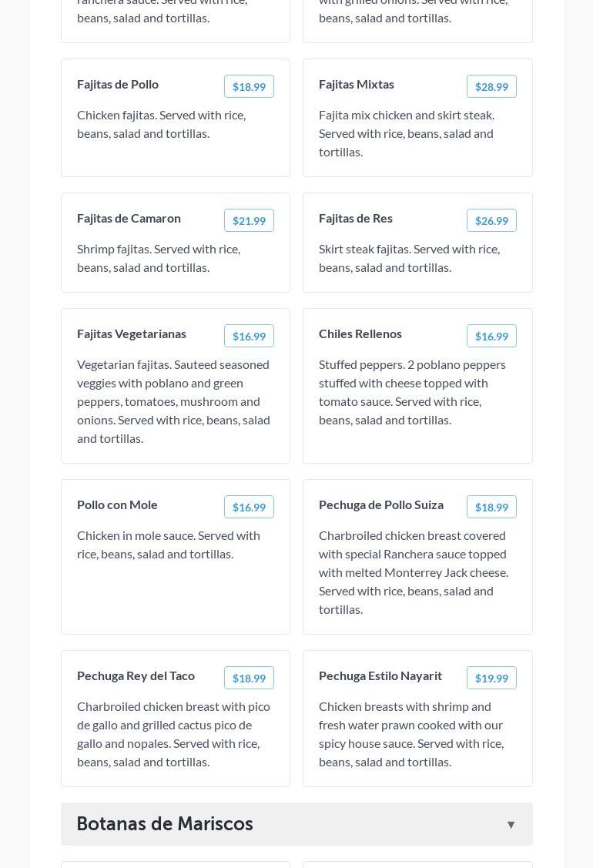Viewport: 593px width, 868px height.
Task: Click the Pollo con Mole $16.99 price
Action: [249, 507]
